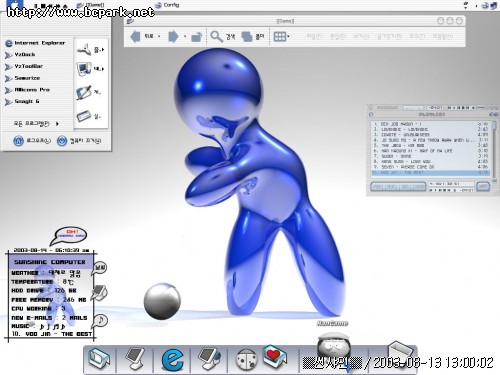Open the recycle bin icon in dock
500x375 pixels.
click(x=400, y=353)
